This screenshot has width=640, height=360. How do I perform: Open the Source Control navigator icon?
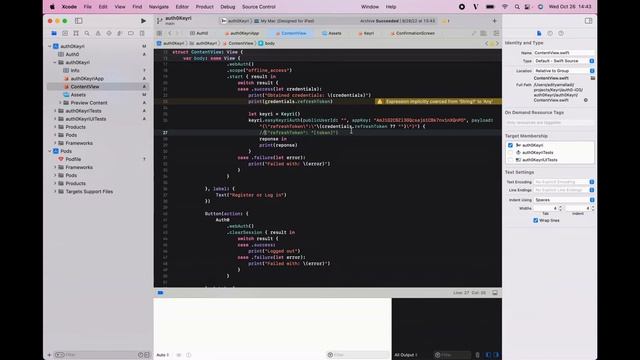click(65, 33)
